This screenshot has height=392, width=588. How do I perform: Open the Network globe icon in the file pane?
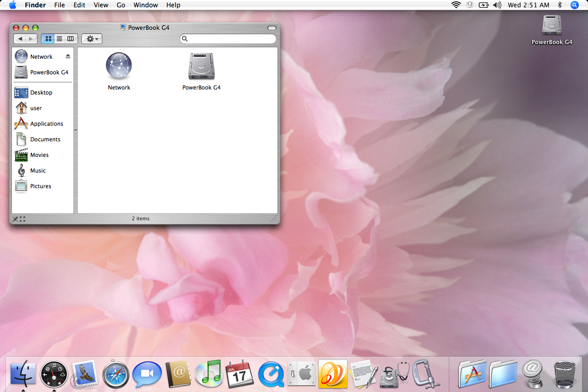click(119, 66)
